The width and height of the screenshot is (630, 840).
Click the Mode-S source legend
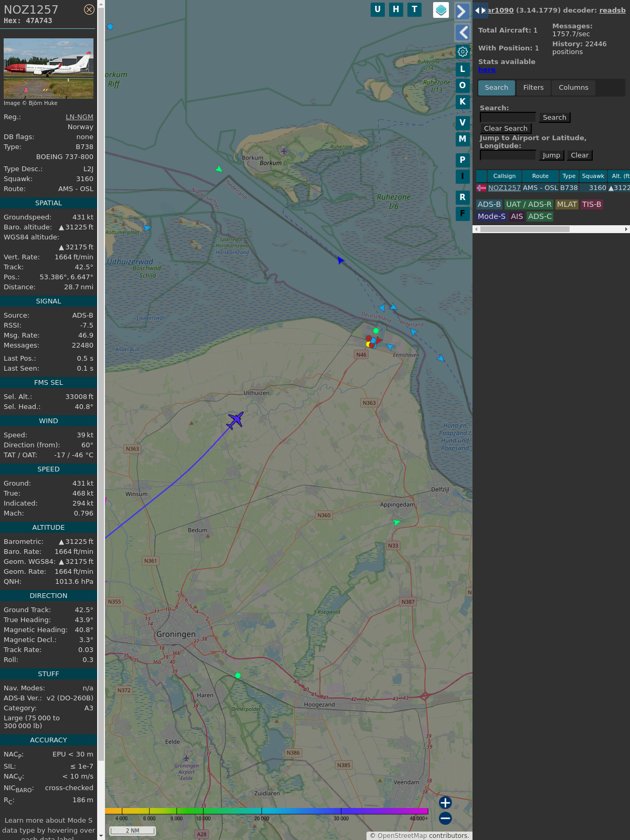point(492,216)
